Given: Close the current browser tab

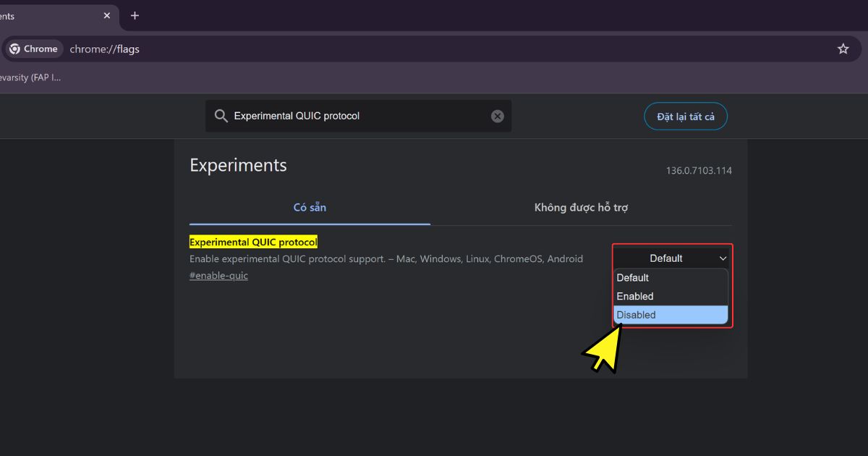Looking at the screenshot, I should coord(107,15).
